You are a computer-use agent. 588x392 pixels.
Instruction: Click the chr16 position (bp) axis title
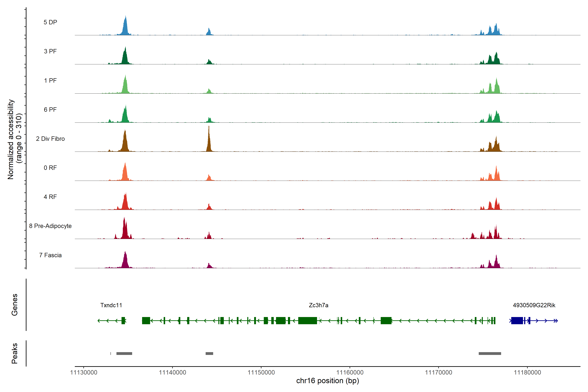(327, 381)
